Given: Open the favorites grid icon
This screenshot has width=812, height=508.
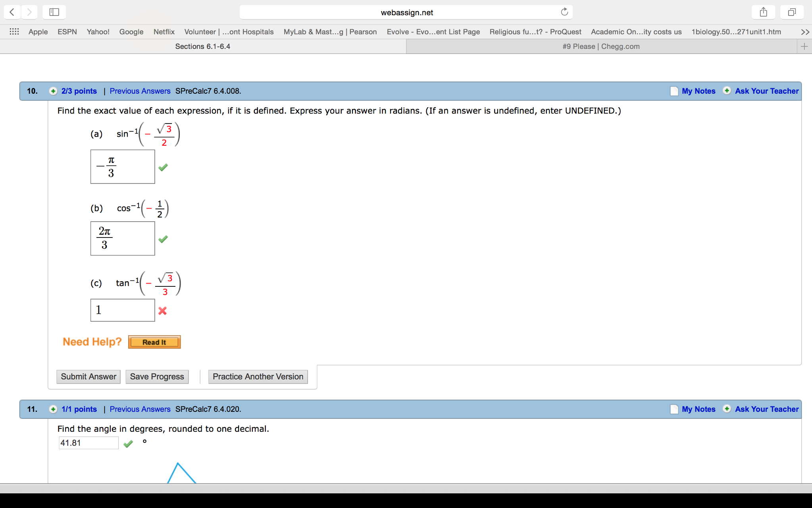Looking at the screenshot, I should (14, 31).
